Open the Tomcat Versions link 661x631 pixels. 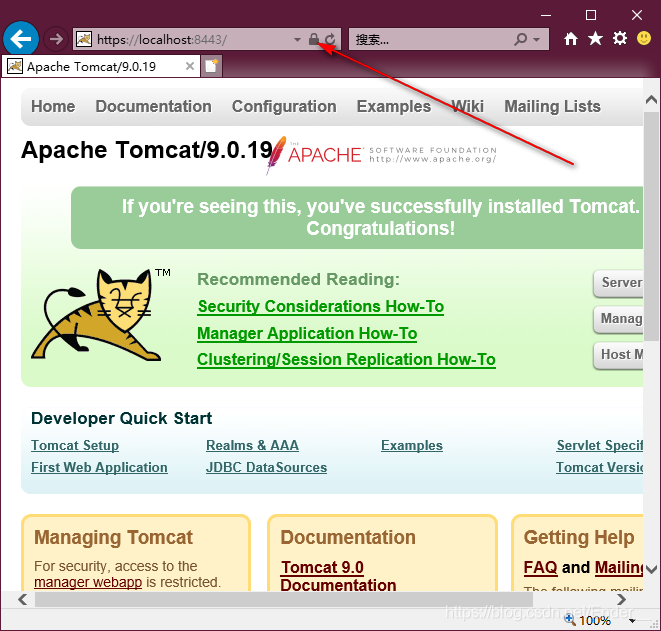599,467
